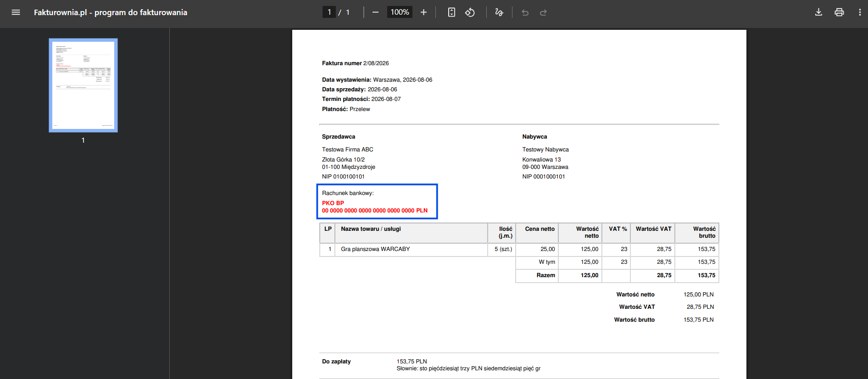Select 'Cena netto' column header

(540, 229)
